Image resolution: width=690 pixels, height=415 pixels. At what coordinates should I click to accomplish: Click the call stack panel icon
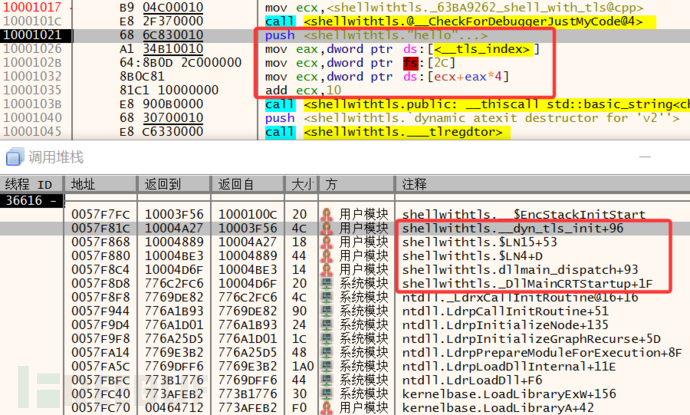pyautogui.click(x=15, y=157)
